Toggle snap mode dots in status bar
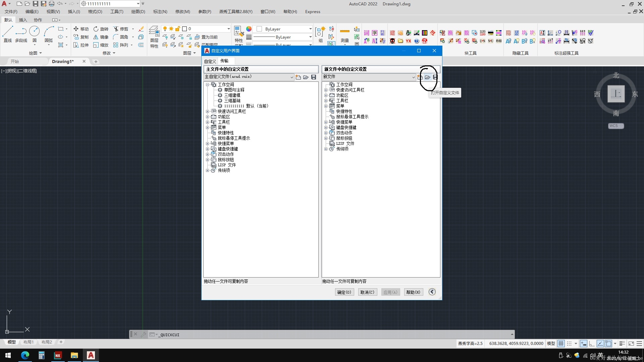Viewport: 644px width, 362px height. [x=569, y=344]
